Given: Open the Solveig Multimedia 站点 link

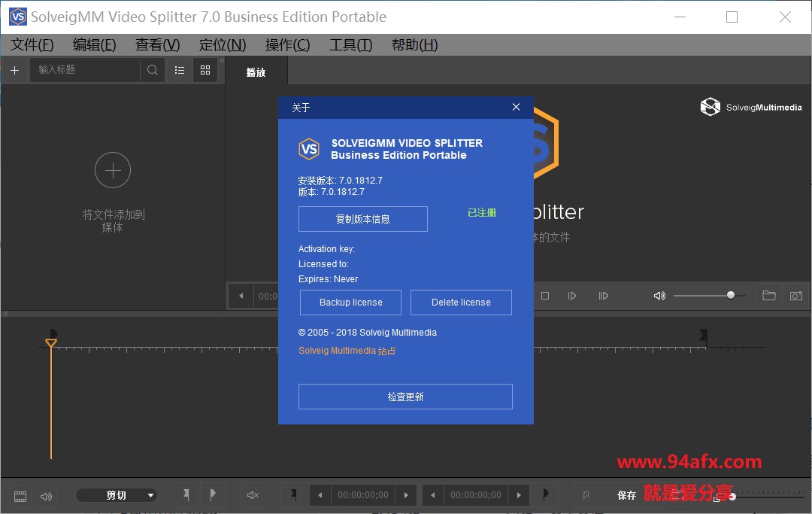Looking at the screenshot, I should coord(347,351).
